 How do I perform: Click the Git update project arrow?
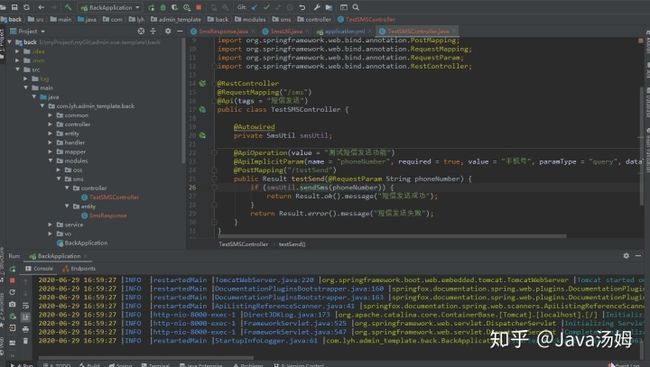255,7
